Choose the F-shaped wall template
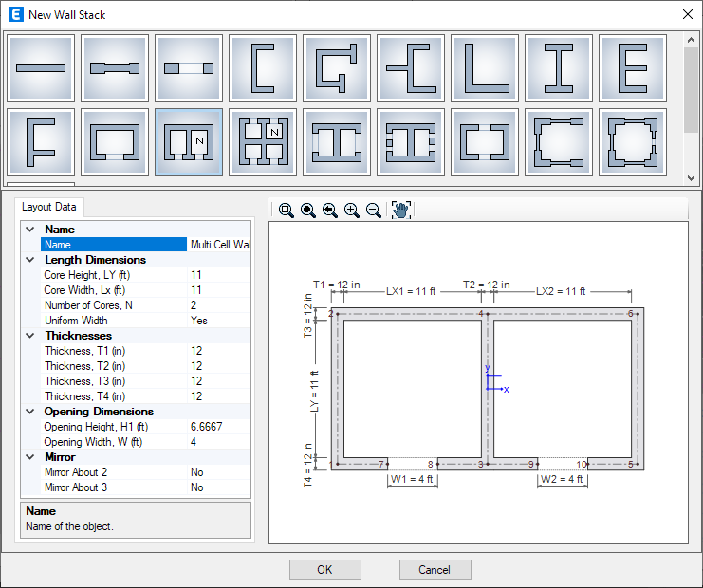The height and width of the screenshot is (588, 703). (41, 142)
